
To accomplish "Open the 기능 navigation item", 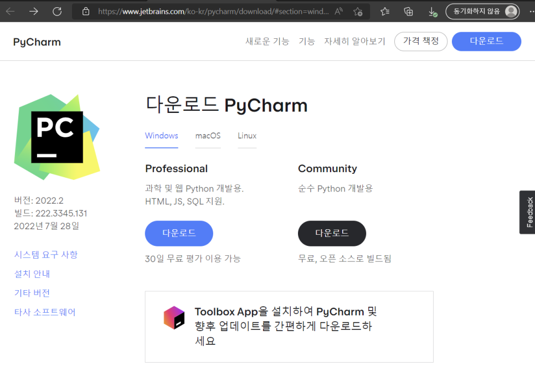I will 306,42.
